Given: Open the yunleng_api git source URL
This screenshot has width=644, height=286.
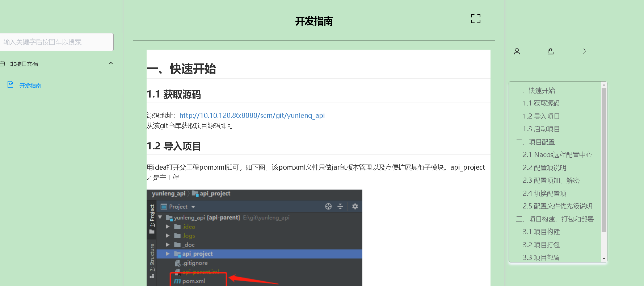Looking at the screenshot, I should coord(252,115).
